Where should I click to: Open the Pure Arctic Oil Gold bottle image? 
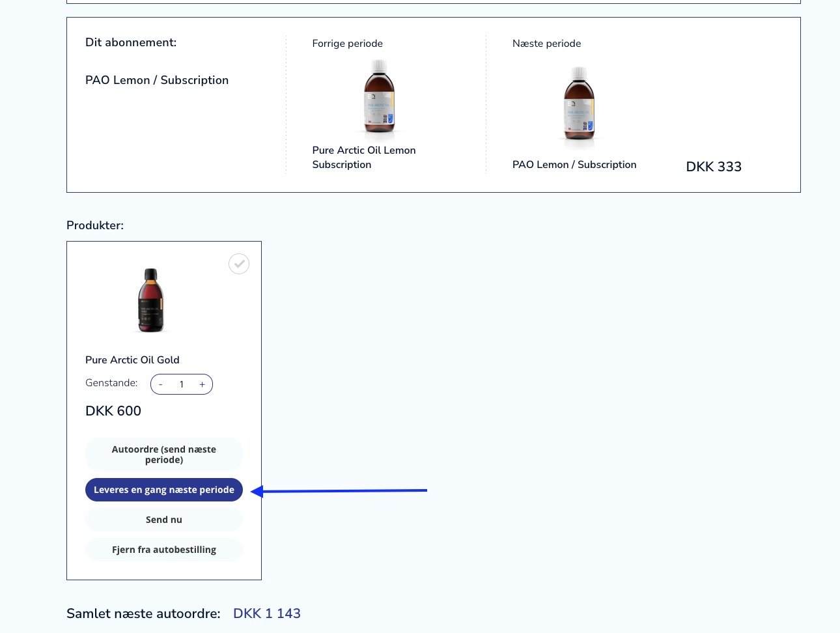(x=151, y=300)
